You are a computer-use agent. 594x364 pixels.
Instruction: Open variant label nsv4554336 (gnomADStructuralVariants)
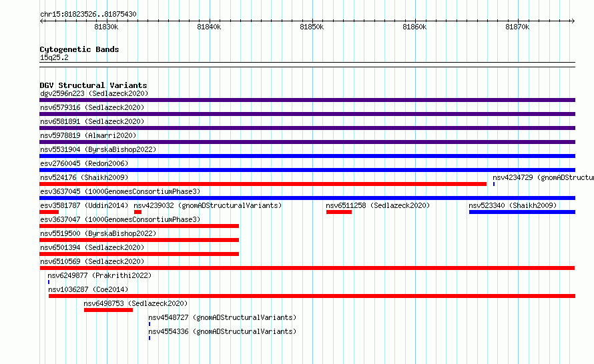pos(222,331)
